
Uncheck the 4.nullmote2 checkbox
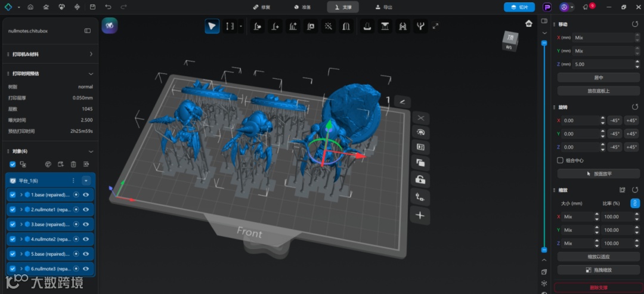tap(13, 239)
